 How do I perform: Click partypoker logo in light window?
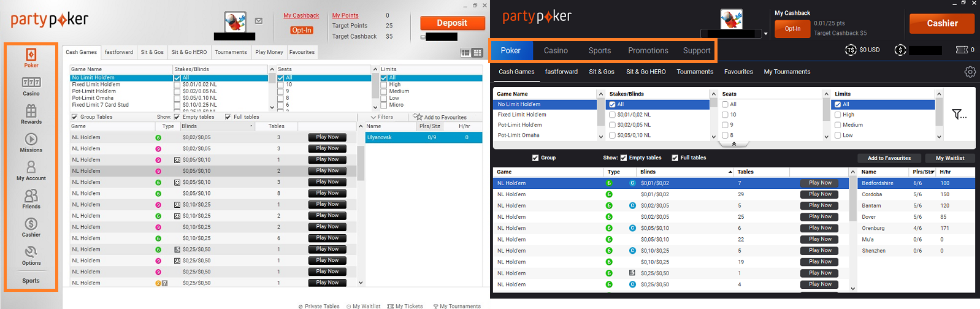tap(50, 20)
